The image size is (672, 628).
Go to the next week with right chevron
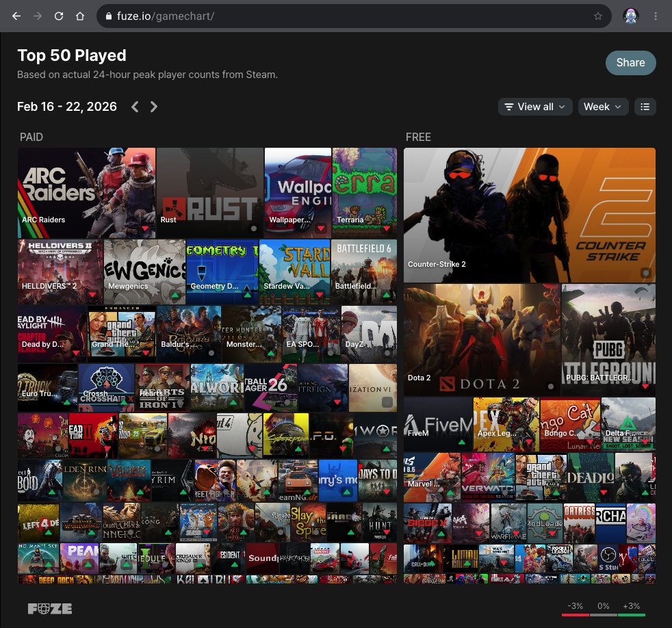[153, 107]
